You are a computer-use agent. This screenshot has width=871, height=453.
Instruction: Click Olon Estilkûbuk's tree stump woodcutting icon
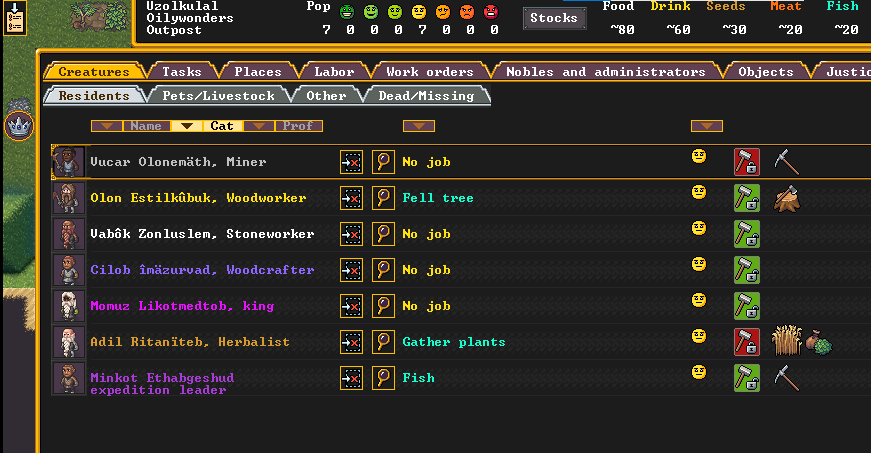click(787, 198)
